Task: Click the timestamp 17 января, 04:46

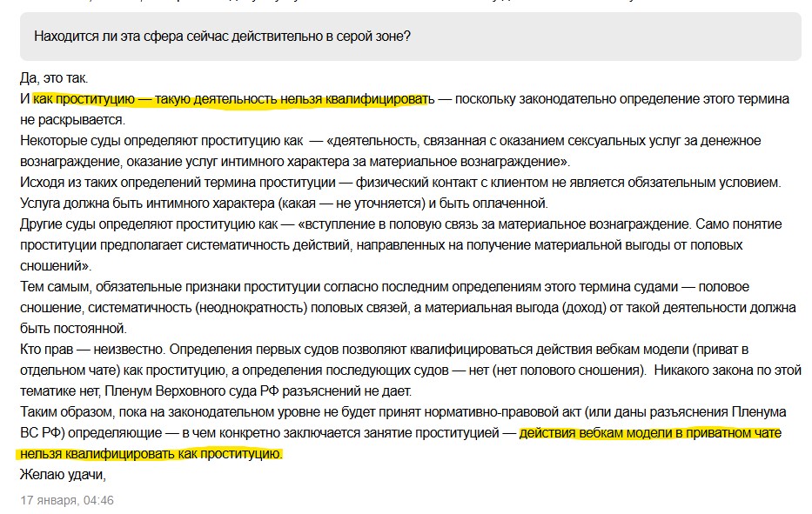Action: [67, 501]
